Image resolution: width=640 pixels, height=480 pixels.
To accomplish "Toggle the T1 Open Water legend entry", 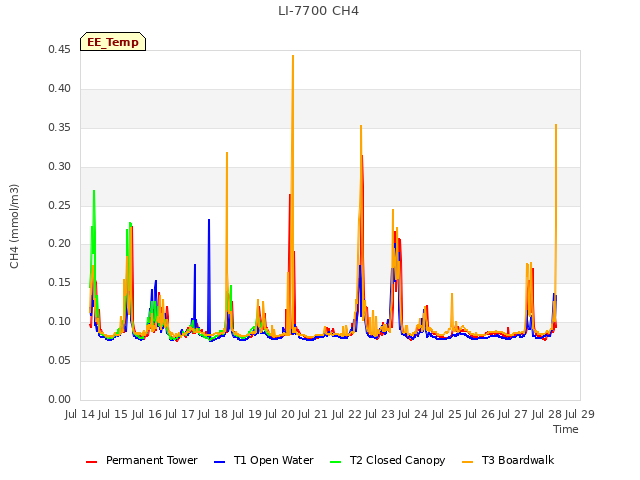I will pos(264,460).
